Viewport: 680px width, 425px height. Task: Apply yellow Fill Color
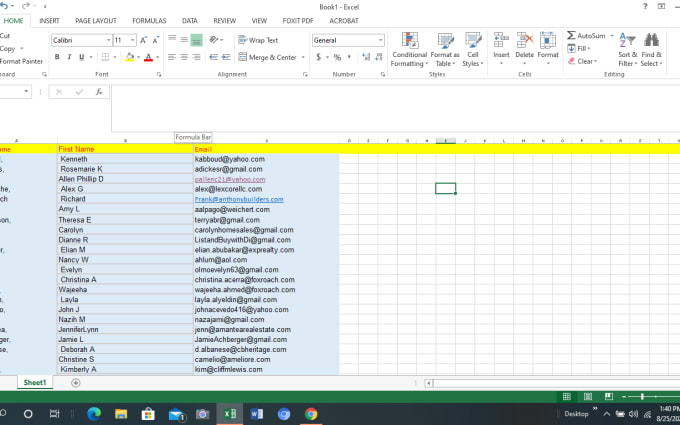tap(130, 57)
